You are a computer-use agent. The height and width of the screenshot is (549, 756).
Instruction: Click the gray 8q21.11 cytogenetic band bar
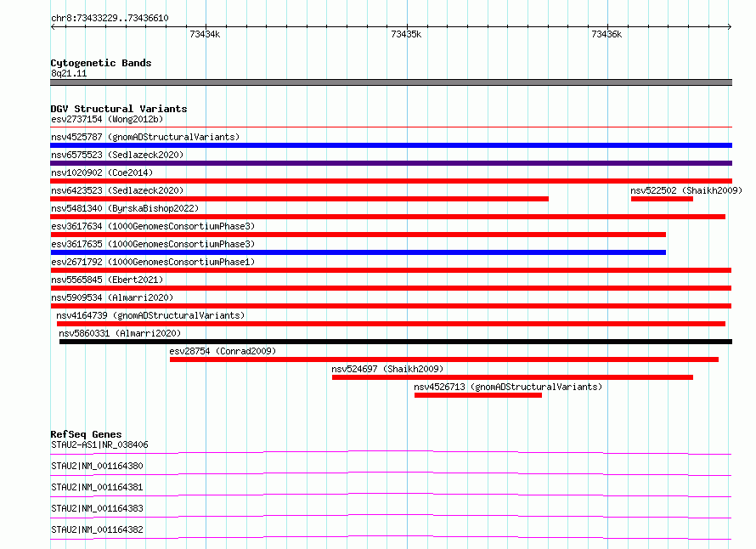click(x=391, y=82)
